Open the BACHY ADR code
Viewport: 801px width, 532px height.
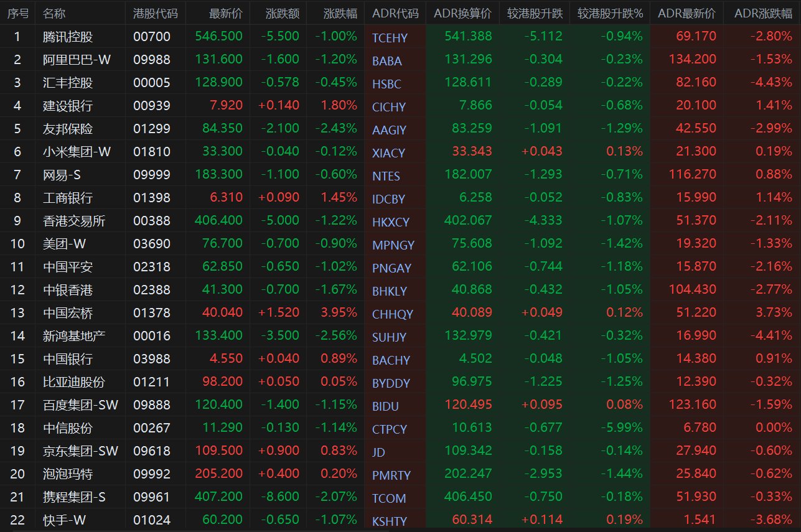click(x=391, y=360)
